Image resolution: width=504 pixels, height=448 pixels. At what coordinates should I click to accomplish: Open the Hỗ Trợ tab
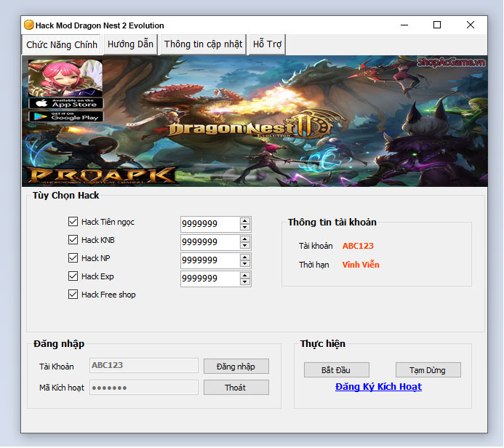pyautogui.click(x=267, y=44)
